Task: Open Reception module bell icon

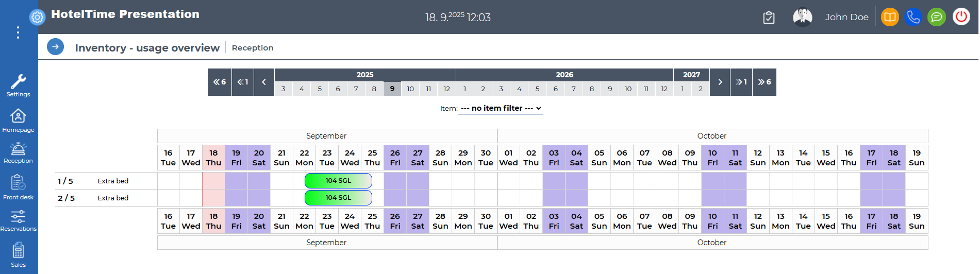Action: pos(18,153)
